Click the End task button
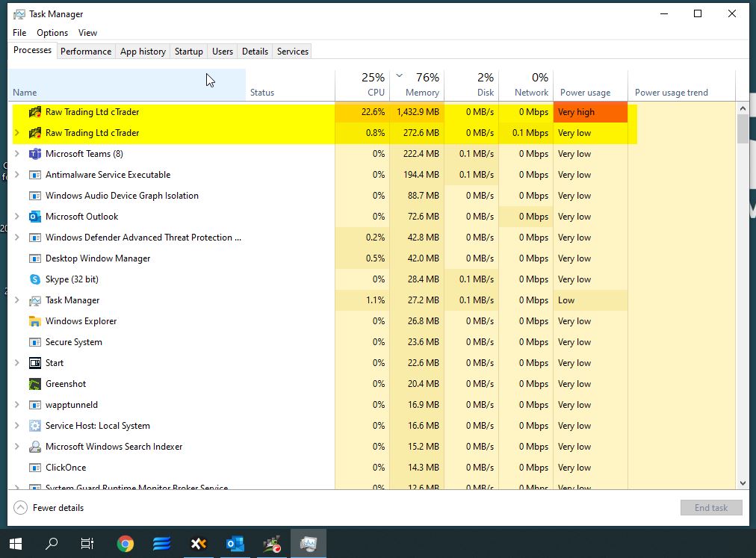Screen dimensions: 756x558 point(711,507)
